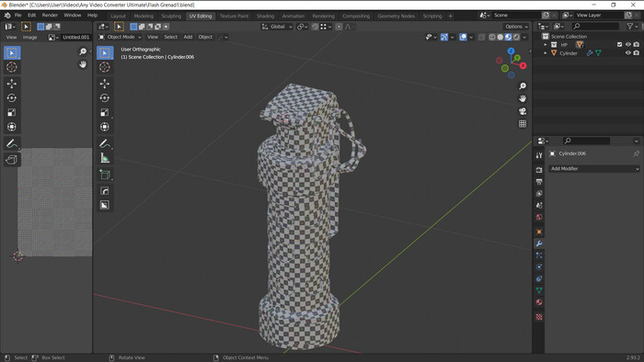Open the shading options dropdown arrow
Image resolution: width=644 pixels, height=362 pixels.
524,37
